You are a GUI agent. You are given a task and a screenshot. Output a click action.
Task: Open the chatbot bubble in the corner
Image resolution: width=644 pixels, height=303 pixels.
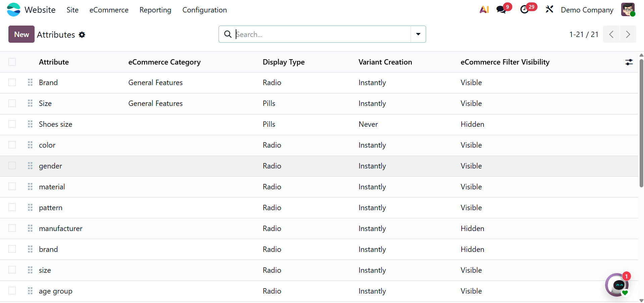[x=617, y=285]
